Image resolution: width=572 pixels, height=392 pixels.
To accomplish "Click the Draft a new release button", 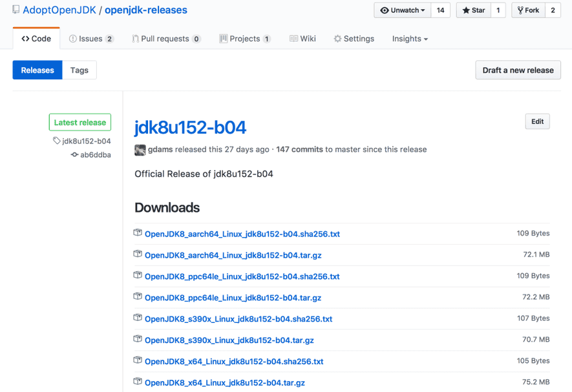I will pyautogui.click(x=518, y=70).
